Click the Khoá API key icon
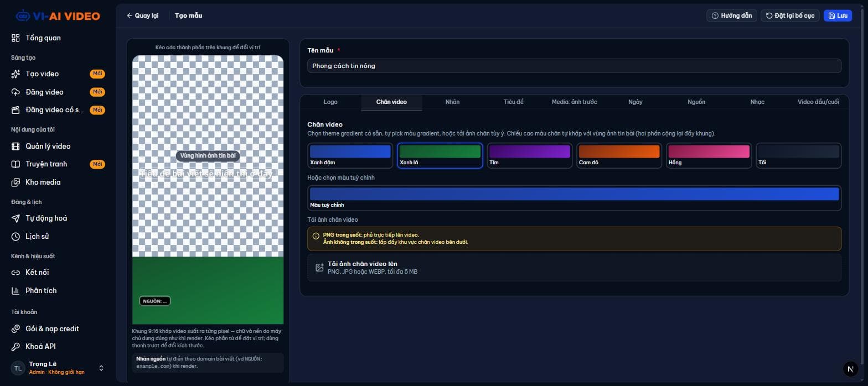Screen dimensions: 868x386 pos(15,347)
